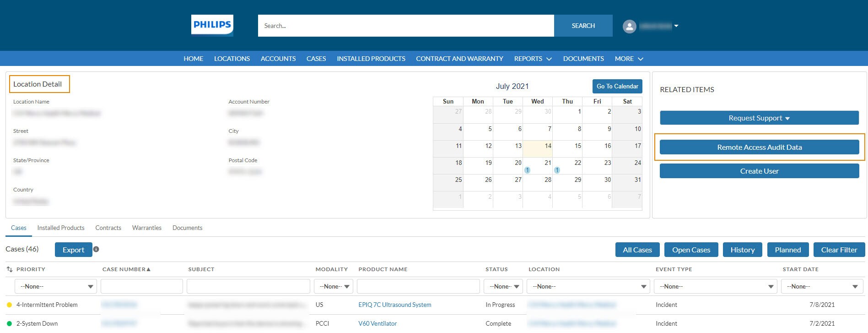
Task: Click the Remote Access Audit Data button
Action: point(759,147)
